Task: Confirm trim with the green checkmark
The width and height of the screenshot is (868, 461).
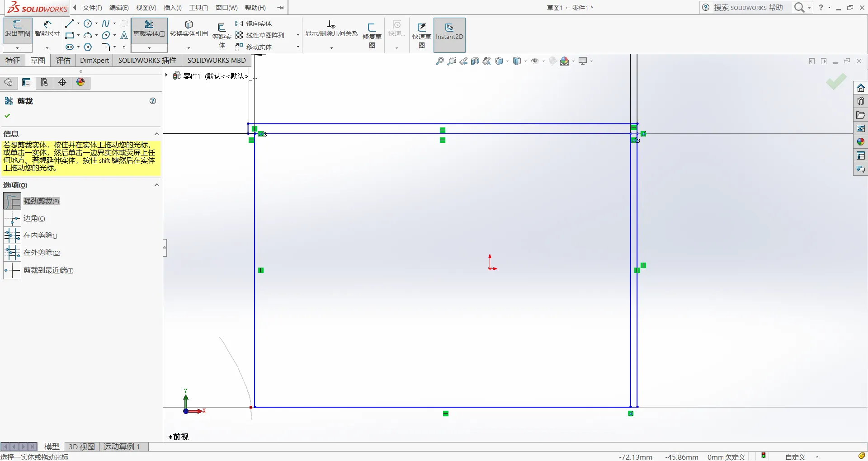Action: 7,116
